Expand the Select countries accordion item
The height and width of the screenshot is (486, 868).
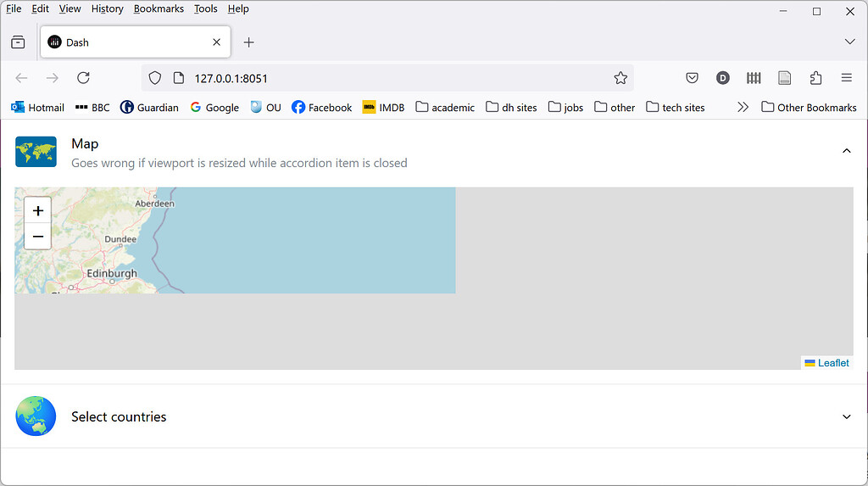[x=846, y=416]
